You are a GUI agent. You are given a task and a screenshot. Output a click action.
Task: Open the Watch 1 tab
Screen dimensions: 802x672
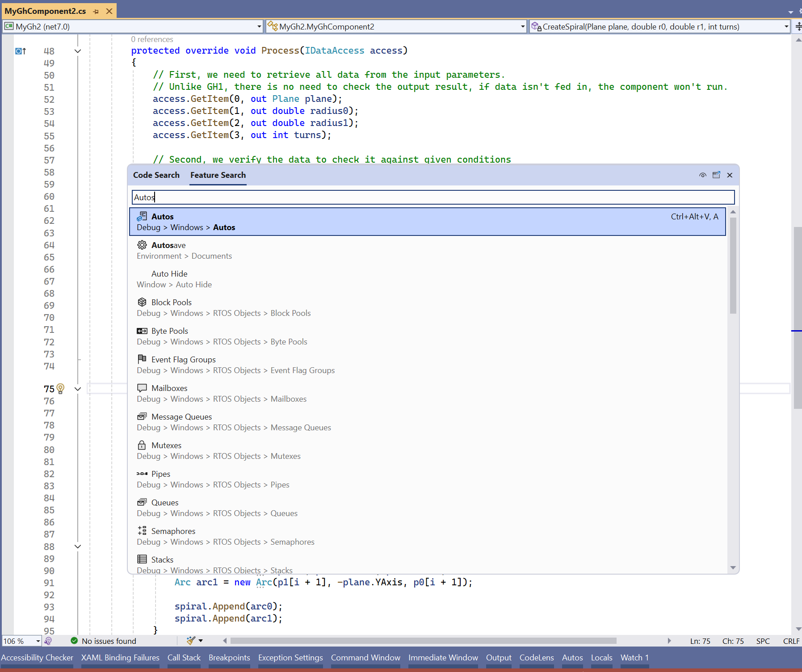[x=634, y=658]
